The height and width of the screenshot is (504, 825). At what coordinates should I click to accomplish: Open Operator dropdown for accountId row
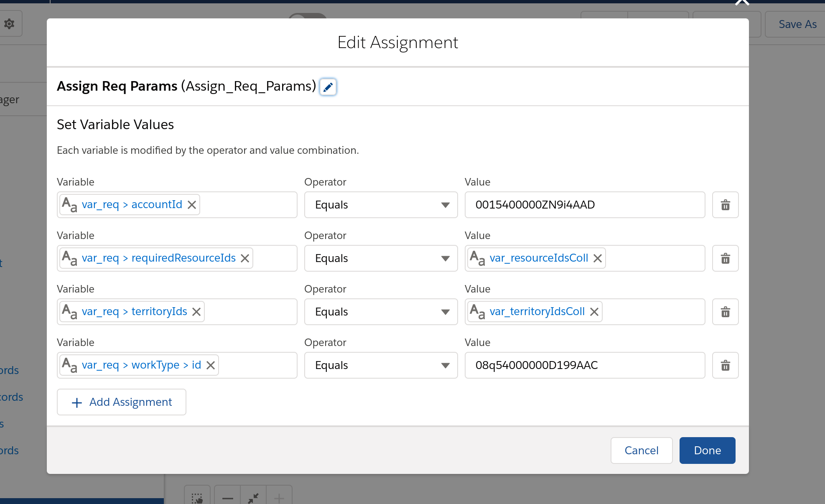click(x=381, y=205)
